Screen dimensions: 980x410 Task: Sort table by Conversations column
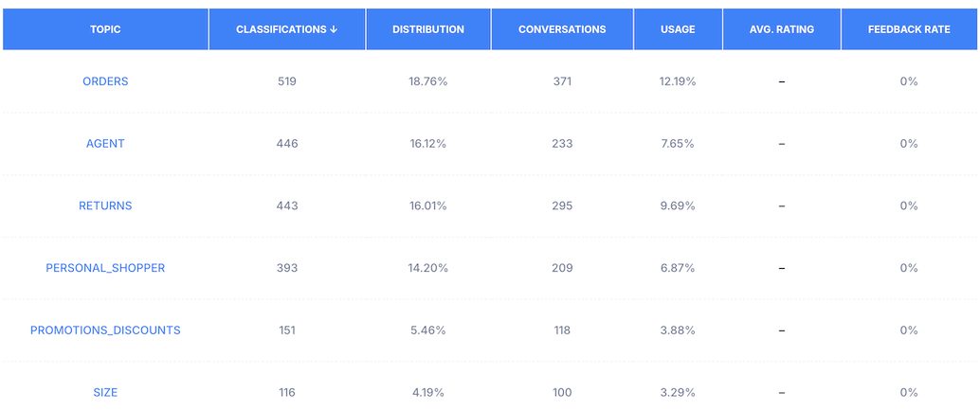(562, 29)
